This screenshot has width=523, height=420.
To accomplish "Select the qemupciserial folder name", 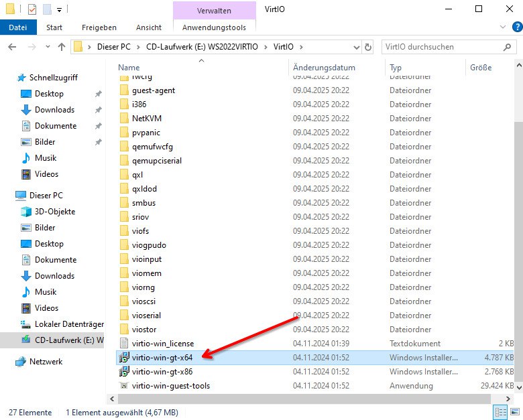I will click(x=157, y=161).
